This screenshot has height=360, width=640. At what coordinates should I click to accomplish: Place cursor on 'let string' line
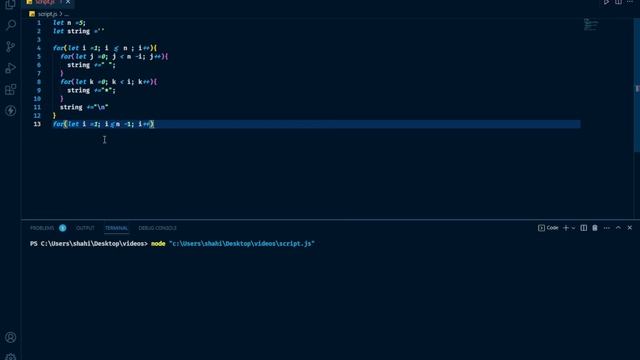[x=79, y=31]
